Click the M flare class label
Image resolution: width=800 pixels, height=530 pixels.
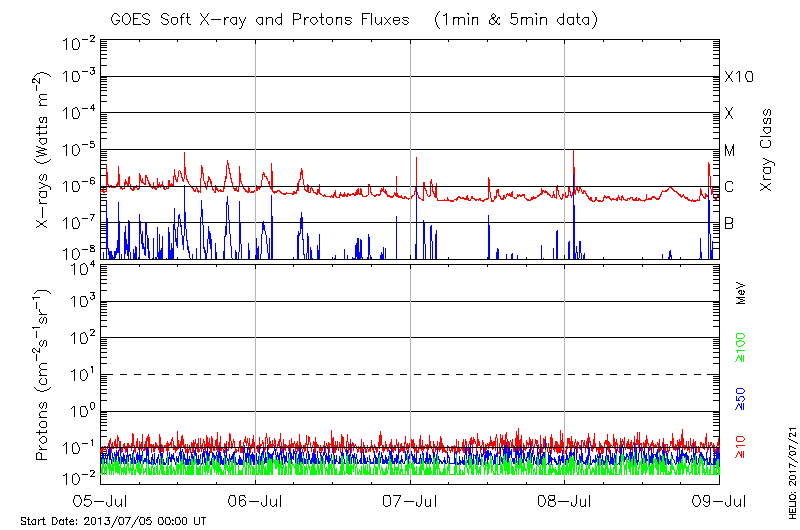(x=730, y=151)
